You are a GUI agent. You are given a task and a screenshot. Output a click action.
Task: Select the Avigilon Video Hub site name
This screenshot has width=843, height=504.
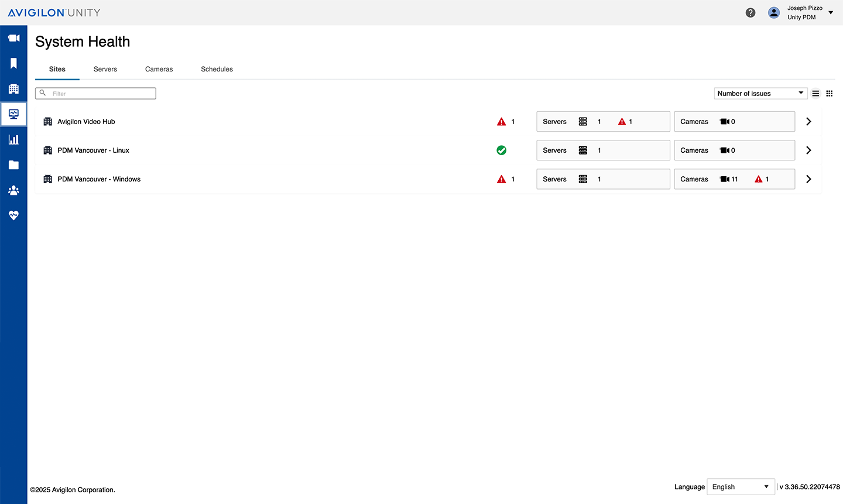(x=86, y=122)
